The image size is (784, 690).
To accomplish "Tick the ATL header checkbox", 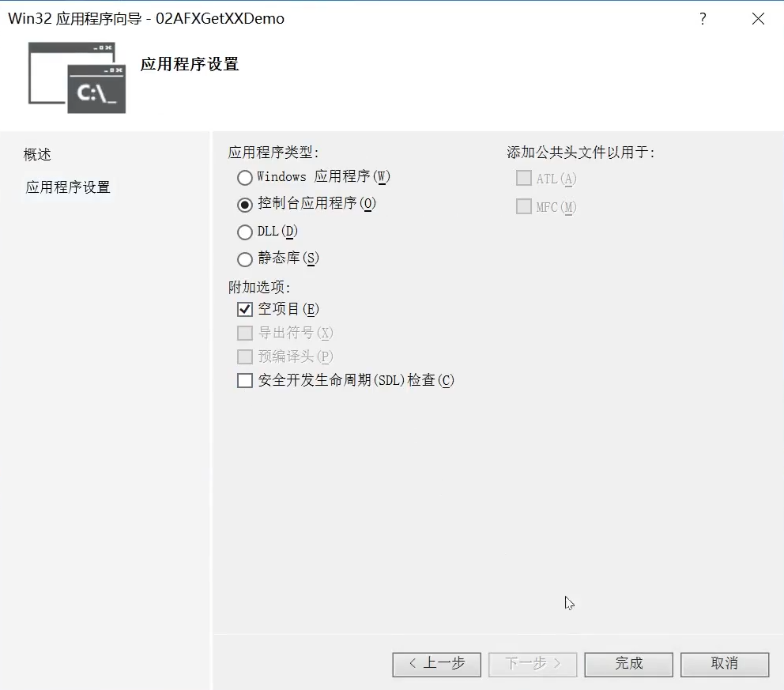I will tap(523, 178).
